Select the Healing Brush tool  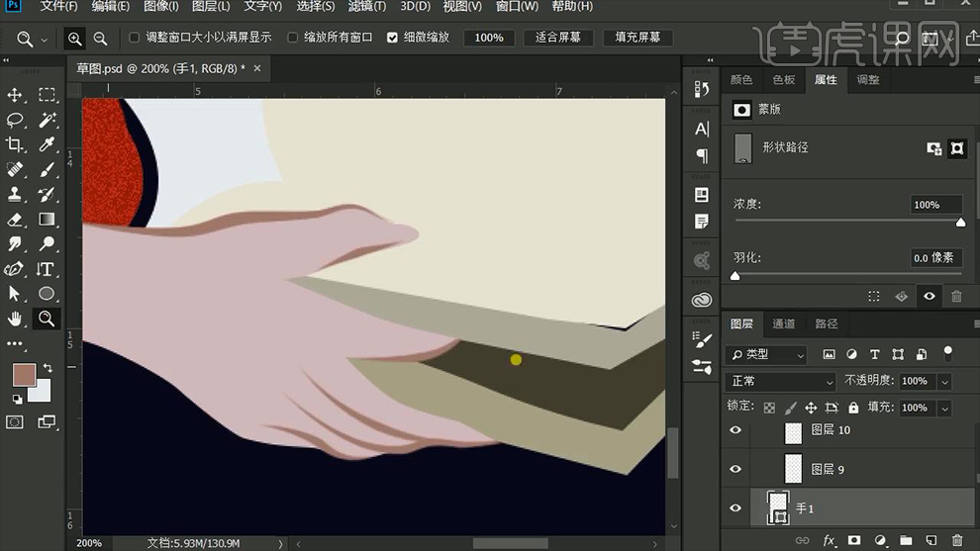15,169
